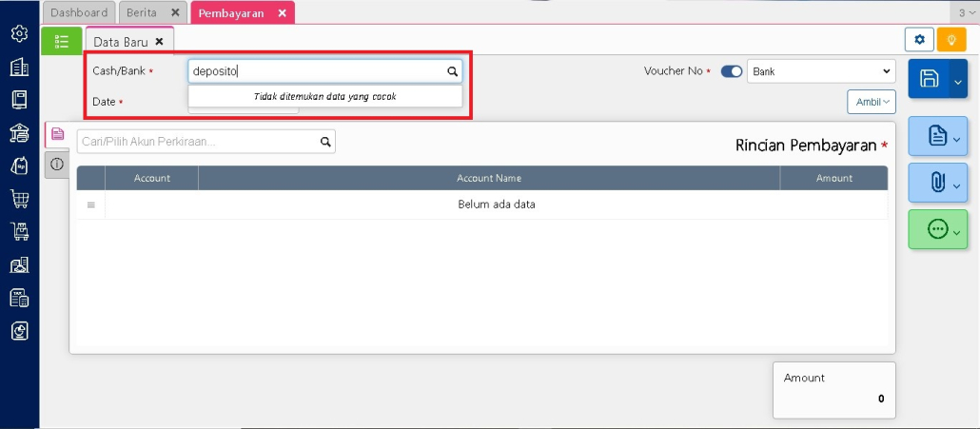Open the gear settings button near lightbulb

(919, 39)
